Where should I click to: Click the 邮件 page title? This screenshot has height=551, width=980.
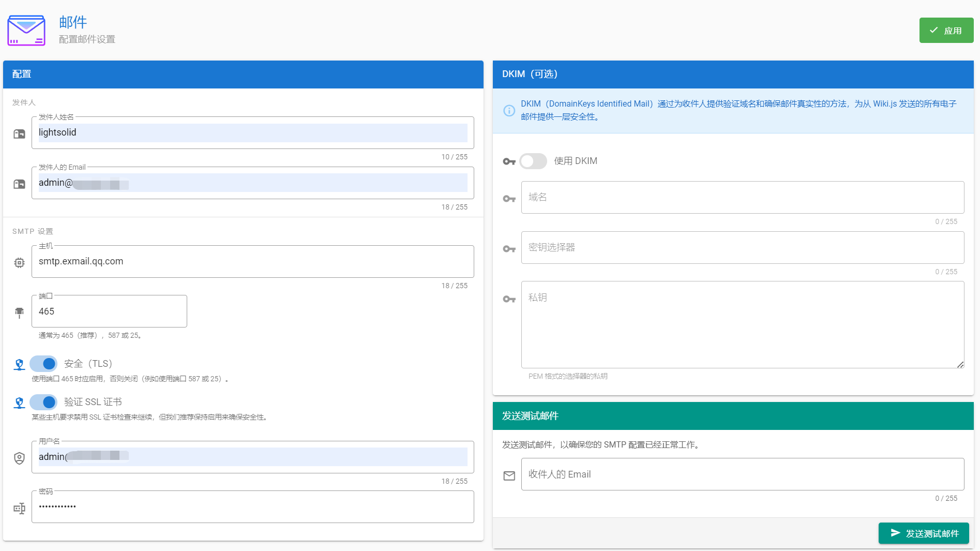73,22
